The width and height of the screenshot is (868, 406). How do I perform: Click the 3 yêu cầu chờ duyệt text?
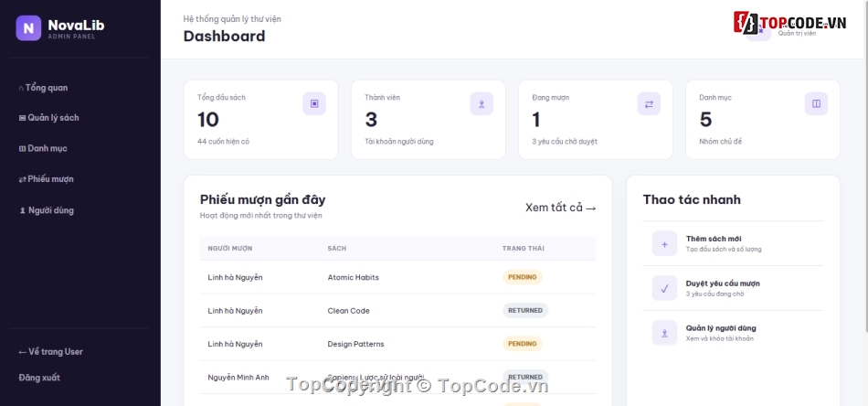coord(565,142)
